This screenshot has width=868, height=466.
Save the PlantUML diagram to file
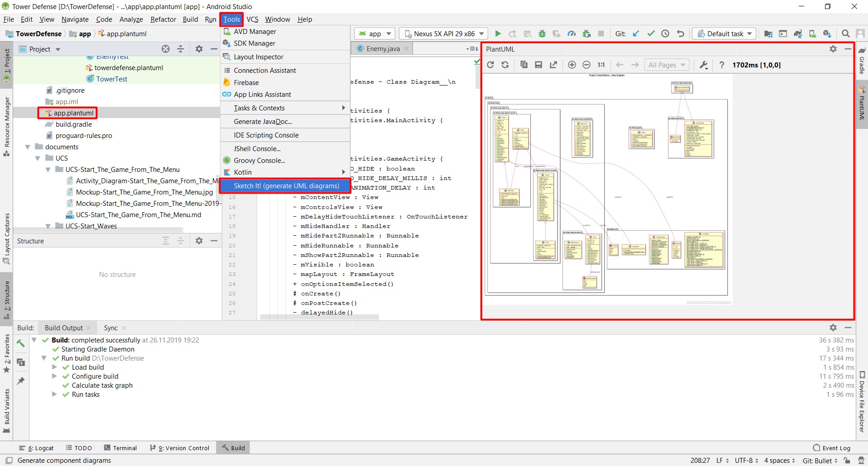pyautogui.click(x=539, y=65)
